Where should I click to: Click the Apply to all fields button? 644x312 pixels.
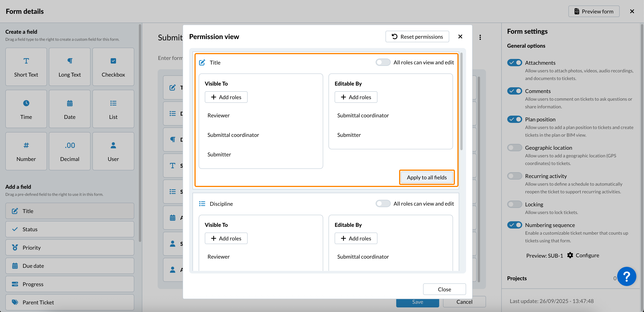[427, 177]
